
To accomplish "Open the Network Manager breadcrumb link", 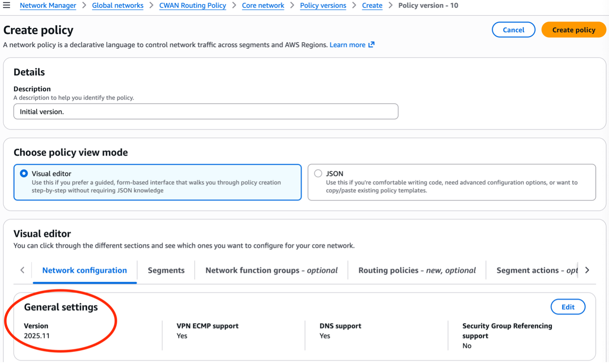I will [x=48, y=5].
